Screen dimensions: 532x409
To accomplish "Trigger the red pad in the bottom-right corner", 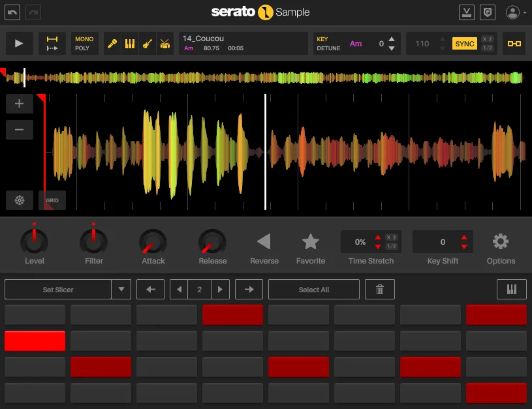I will [x=496, y=393].
